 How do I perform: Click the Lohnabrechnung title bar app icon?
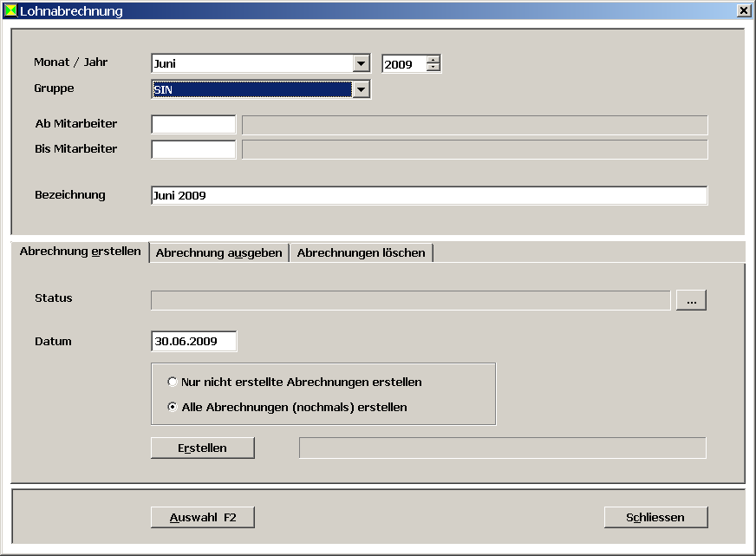click(10, 11)
